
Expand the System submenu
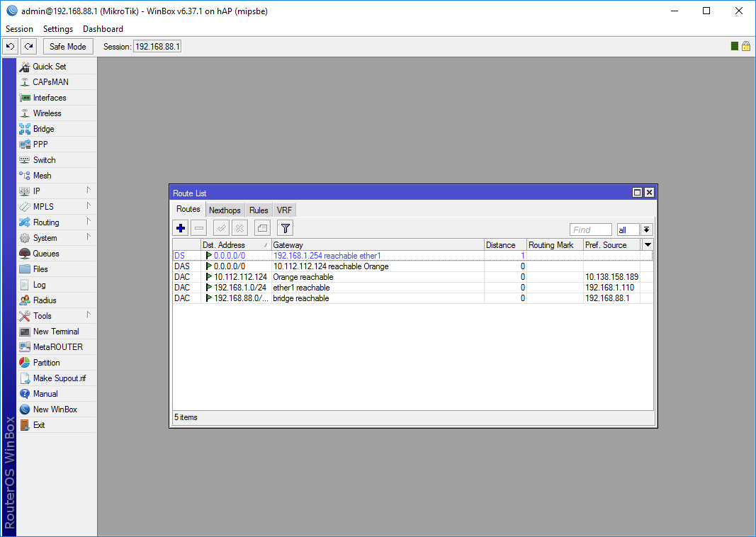(x=57, y=238)
